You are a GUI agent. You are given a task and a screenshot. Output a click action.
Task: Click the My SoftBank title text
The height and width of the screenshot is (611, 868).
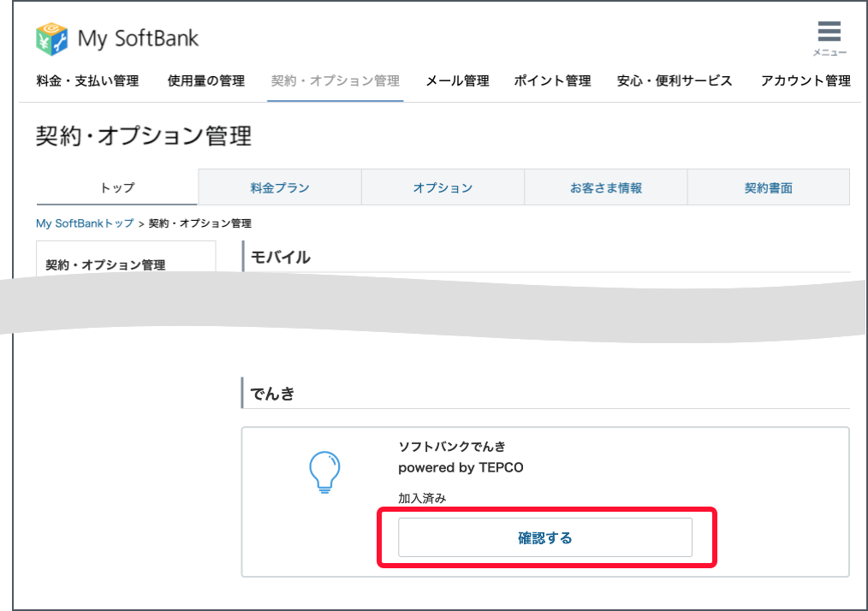pos(138,39)
